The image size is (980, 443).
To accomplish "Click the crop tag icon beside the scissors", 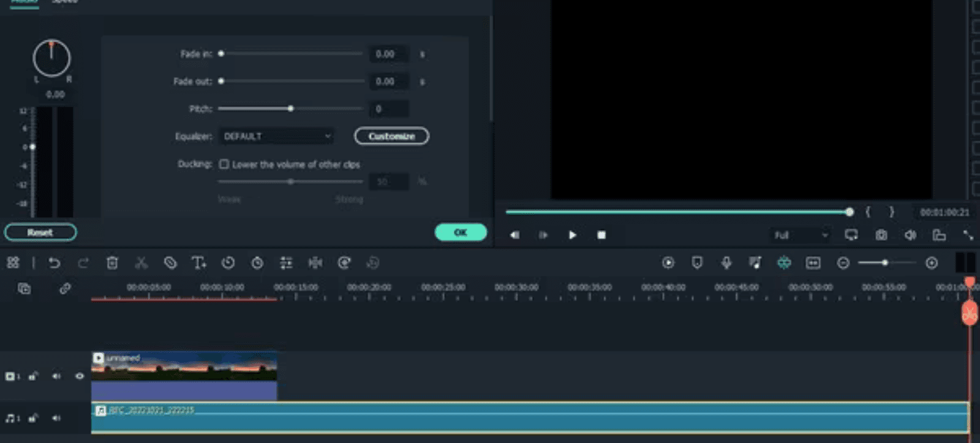I will click(170, 263).
